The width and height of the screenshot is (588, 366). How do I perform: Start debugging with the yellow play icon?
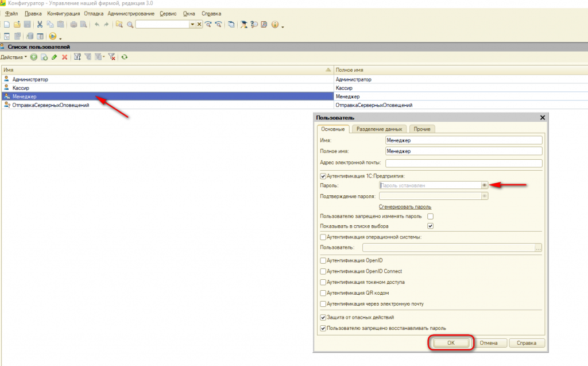click(x=52, y=36)
